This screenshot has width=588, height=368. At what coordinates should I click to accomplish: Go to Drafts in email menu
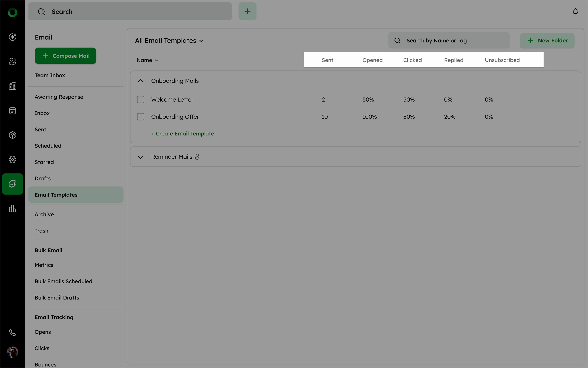pos(42,178)
